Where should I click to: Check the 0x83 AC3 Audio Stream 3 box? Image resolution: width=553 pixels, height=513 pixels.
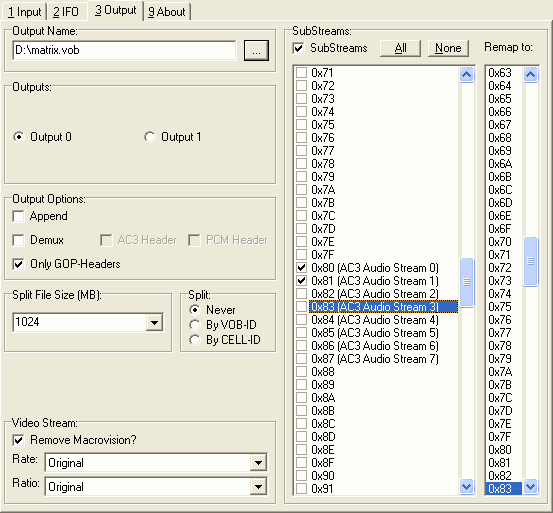[x=301, y=307]
